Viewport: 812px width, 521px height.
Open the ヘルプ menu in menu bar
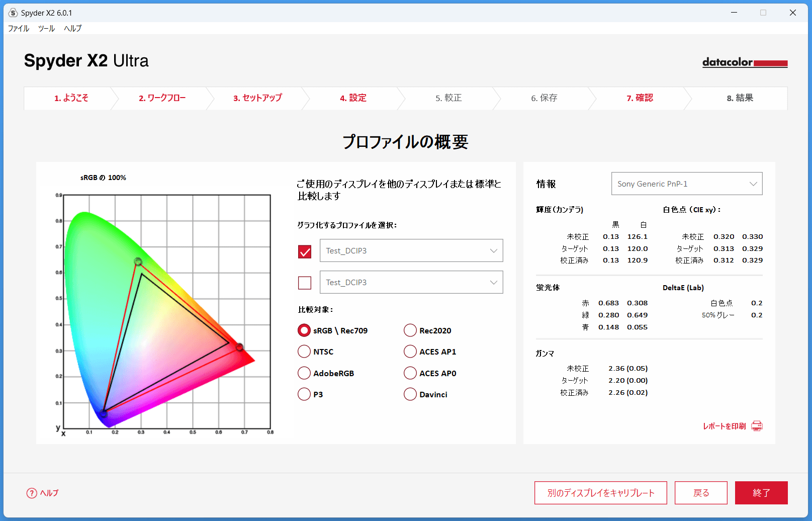click(72, 29)
